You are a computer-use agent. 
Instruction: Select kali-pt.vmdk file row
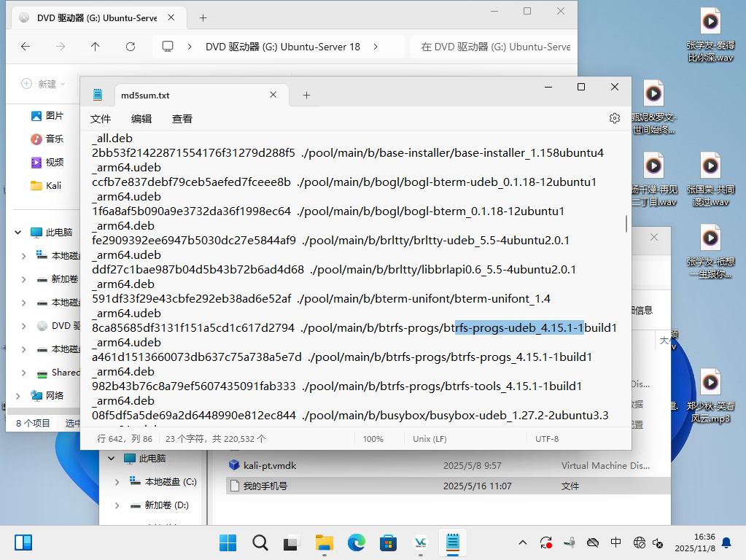coord(448,465)
